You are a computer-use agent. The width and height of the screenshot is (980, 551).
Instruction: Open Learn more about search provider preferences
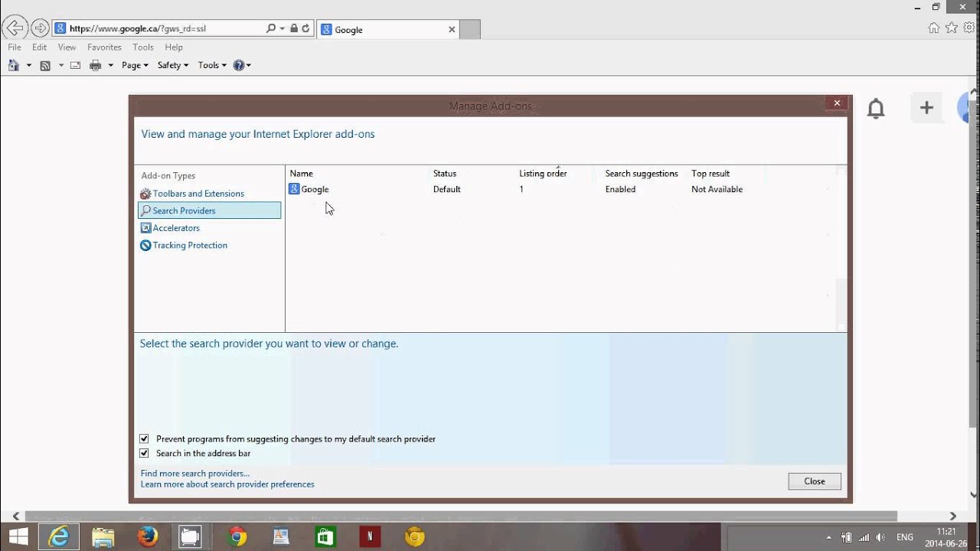pyautogui.click(x=227, y=484)
